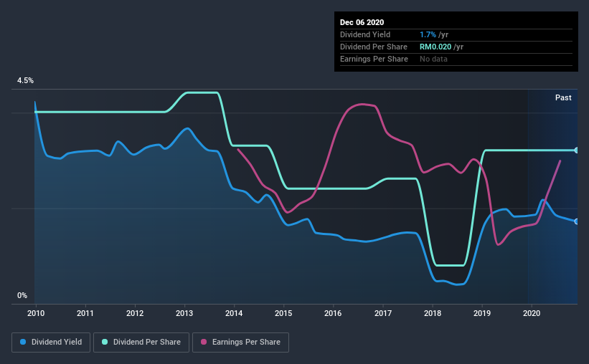Toggle the Dividend Per Share legend button

pos(141,343)
